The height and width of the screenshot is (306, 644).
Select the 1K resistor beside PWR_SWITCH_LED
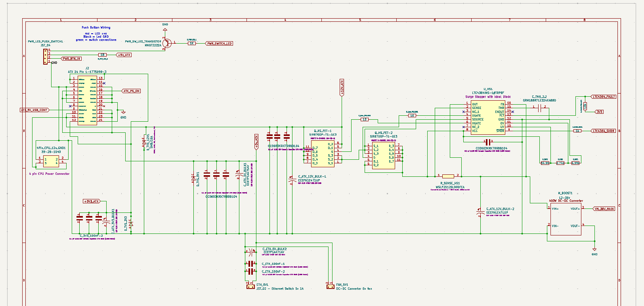tap(192, 43)
